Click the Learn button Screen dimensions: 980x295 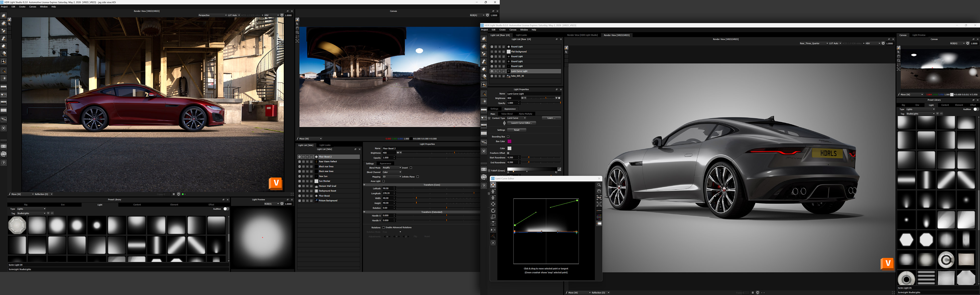coord(551,118)
